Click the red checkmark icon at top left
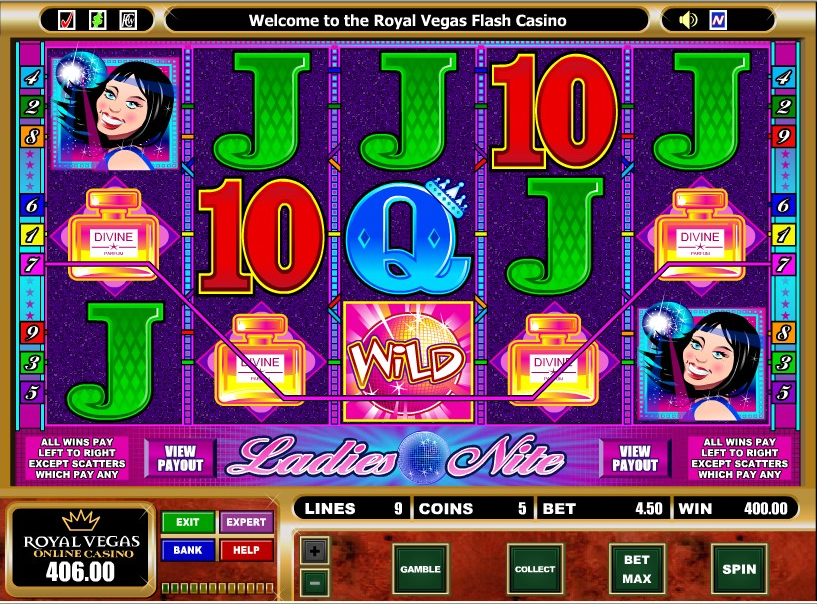Image resolution: width=817 pixels, height=604 pixels. pyautogui.click(x=67, y=20)
